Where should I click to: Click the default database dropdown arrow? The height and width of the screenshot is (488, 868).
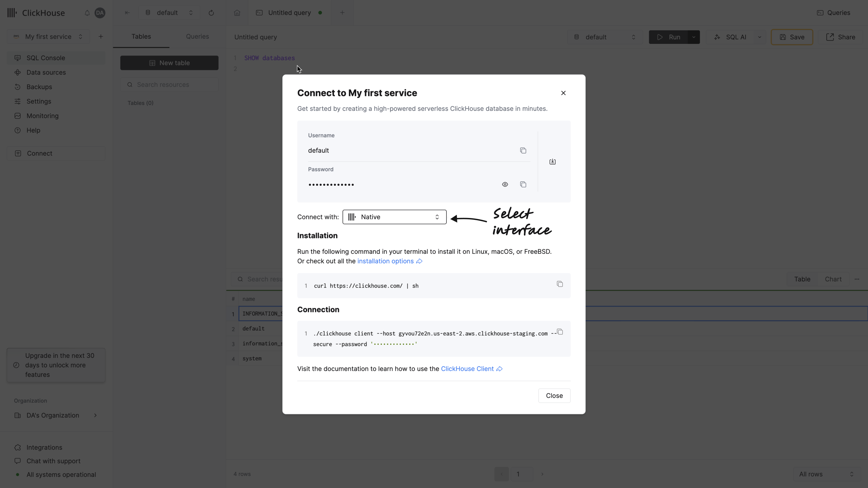click(634, 37)
